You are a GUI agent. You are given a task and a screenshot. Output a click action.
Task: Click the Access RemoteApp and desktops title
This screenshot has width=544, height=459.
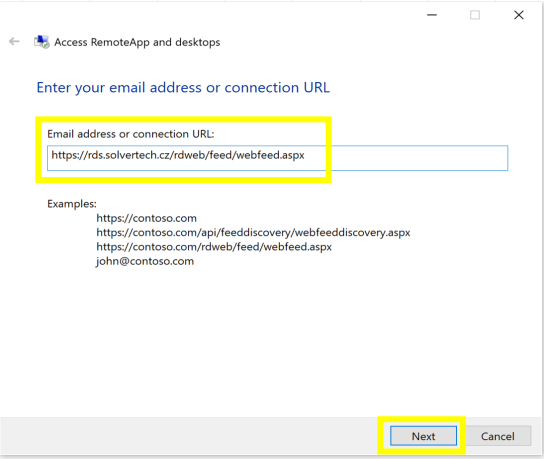(137, 42)
